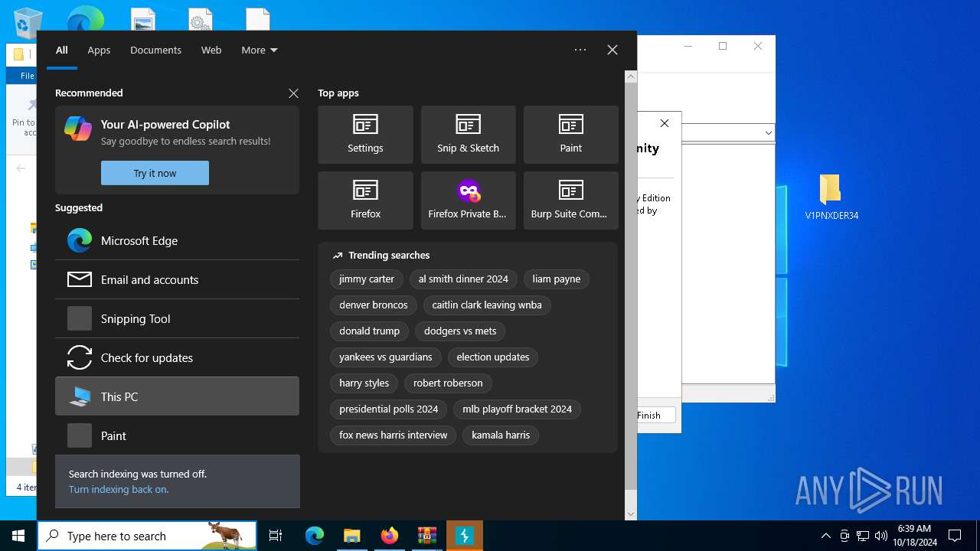Screen dimensions: 980x551
Task: Launch the Firefox top app tile
Action: (x=365, y=201)
